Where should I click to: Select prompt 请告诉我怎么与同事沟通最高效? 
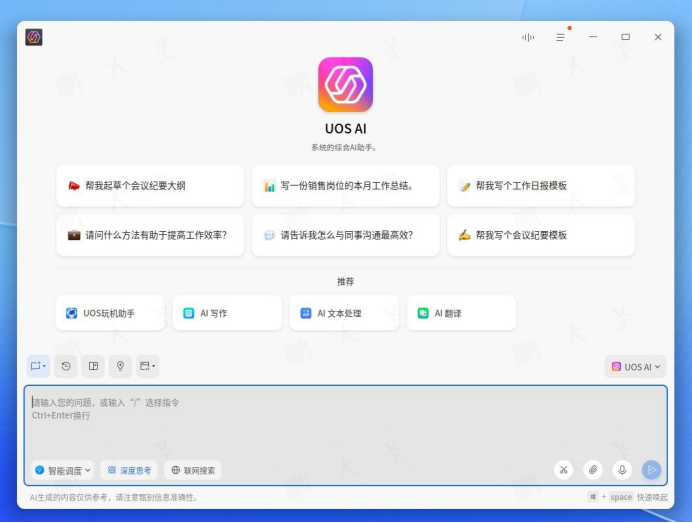click(346, 235)
